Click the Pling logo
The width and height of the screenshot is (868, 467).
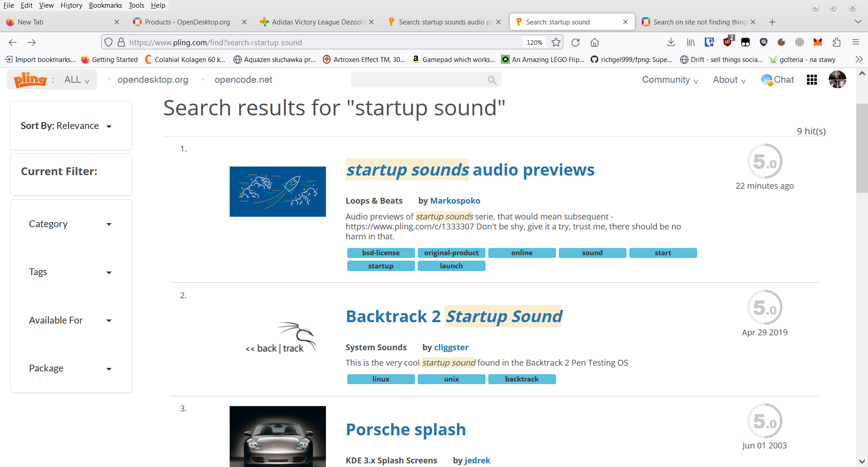click(x=30, y=80)
